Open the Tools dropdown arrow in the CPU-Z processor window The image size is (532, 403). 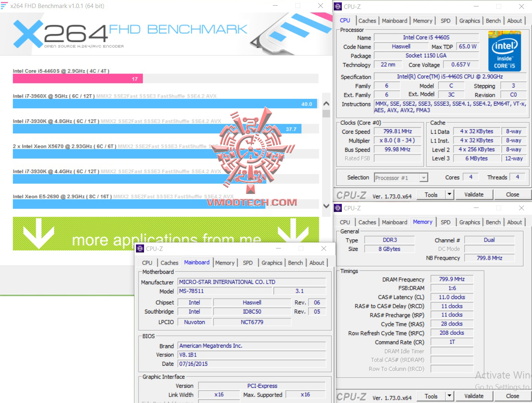click(449, 195)
